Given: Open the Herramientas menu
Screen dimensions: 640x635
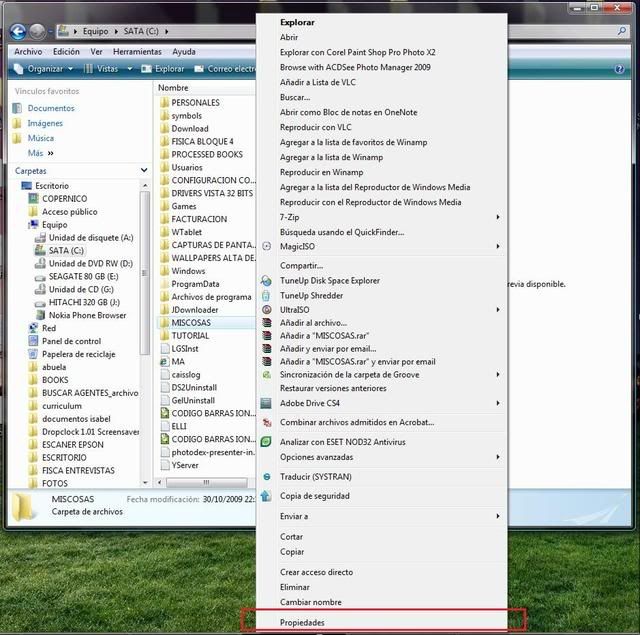Looking at the screenshot, I should pos(137,52).
